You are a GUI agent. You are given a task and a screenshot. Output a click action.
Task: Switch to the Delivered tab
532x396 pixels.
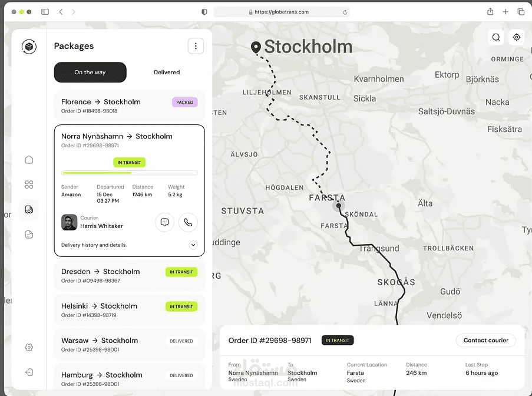(166, 72)
